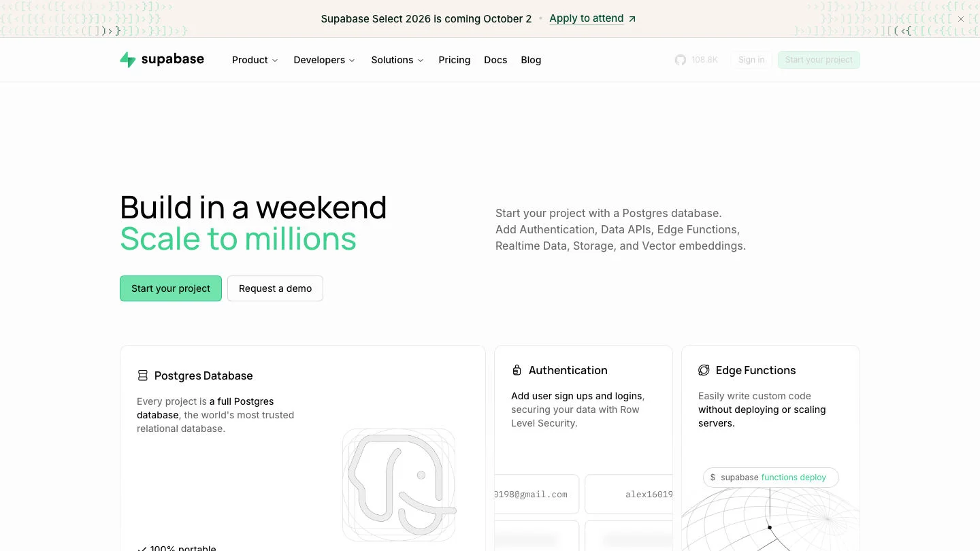
Task: Click the Edge Functions icon
Action: [x=704, y=370]
